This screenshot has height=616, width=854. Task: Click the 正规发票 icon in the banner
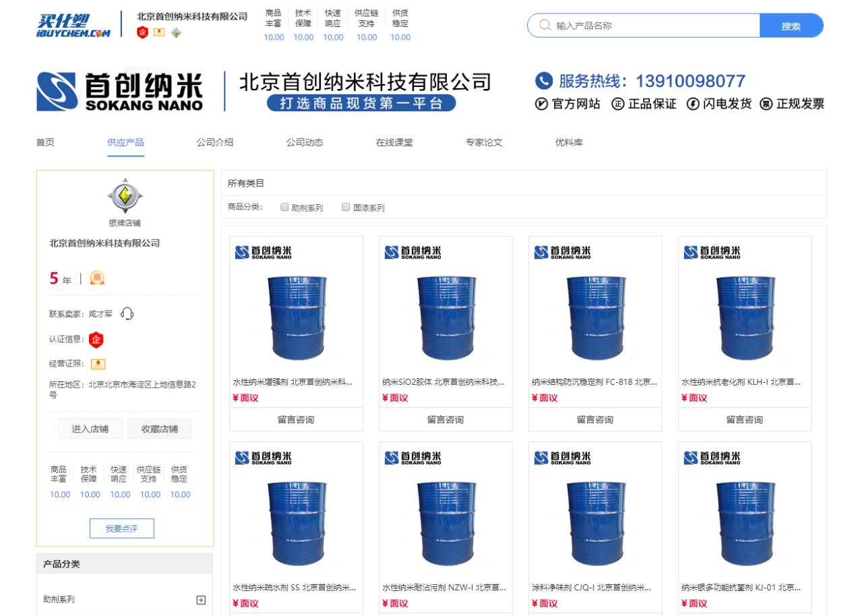tap(766, 104)
